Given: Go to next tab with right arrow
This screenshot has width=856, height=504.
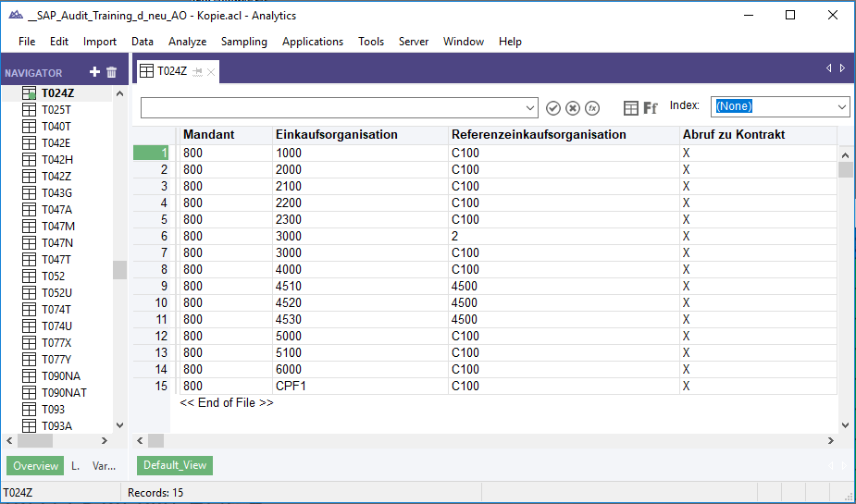Looking at the screenshot, I should (x=843, y=68).
